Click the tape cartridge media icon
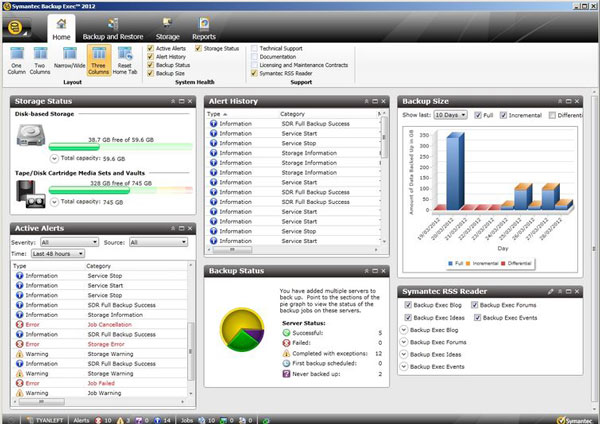 [x=31, y=194]
